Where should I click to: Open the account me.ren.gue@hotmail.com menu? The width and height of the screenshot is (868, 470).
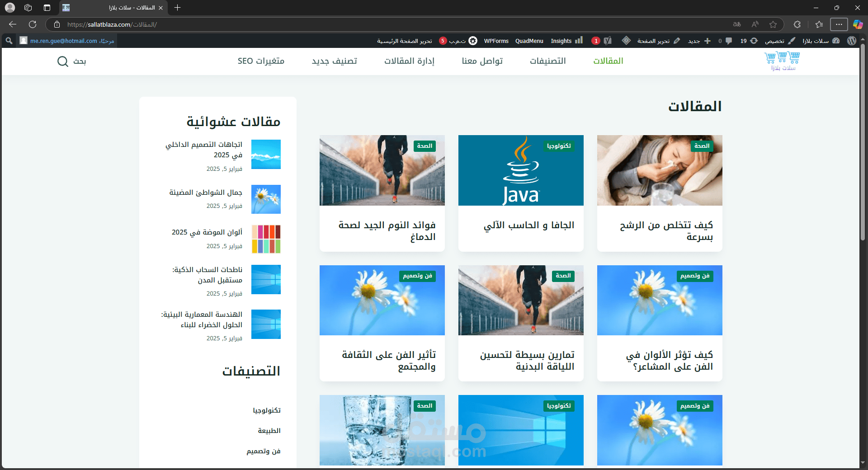tap(67, 41)
